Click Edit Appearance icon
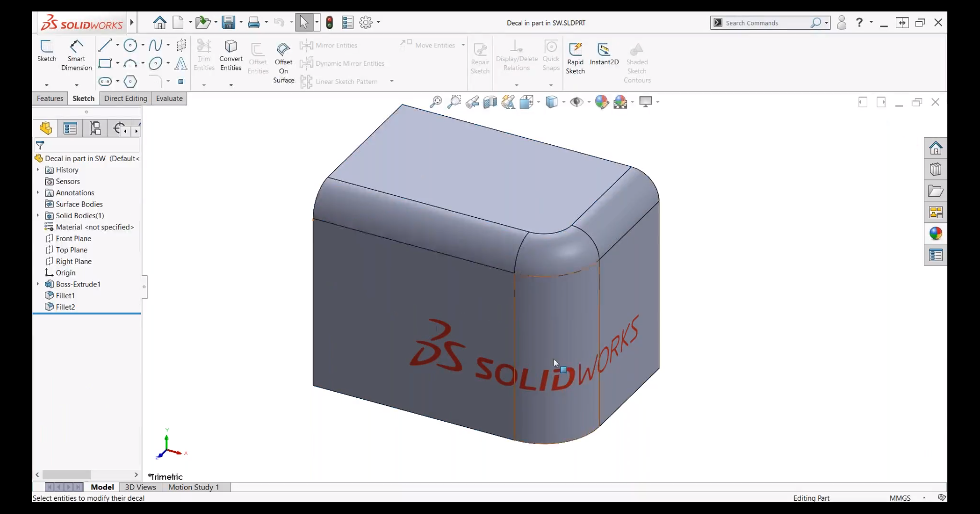The image size is (980, 514). click(602, 102)
